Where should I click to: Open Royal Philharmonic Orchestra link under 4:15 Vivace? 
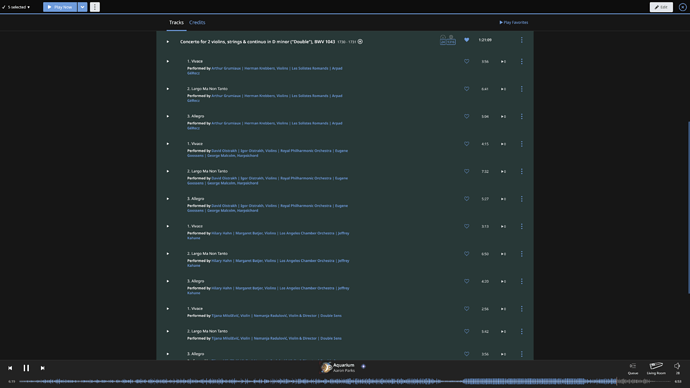(x=306, y=151)
